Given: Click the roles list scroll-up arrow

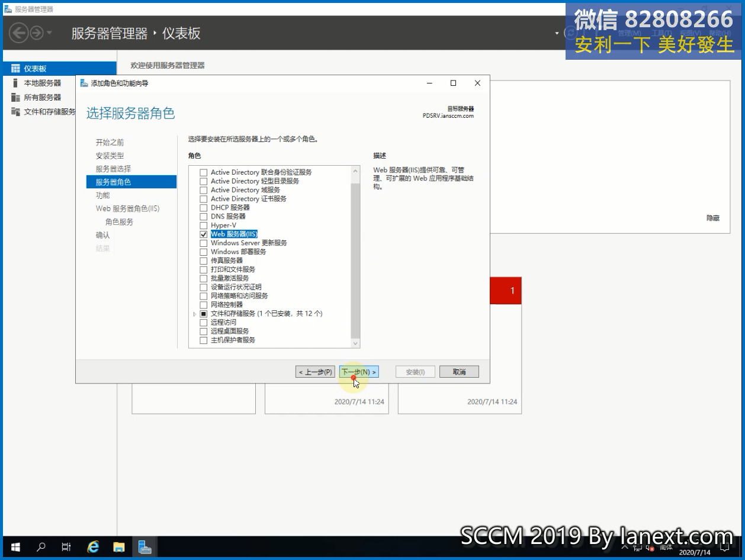Looking at the screenshot, I should point(355,172).
